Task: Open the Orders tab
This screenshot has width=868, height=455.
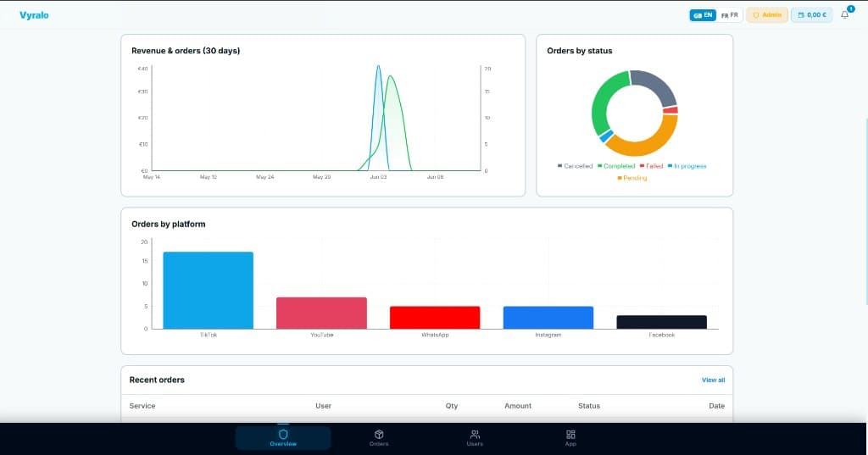Action: pyautogui.click(x=379, y=438)
